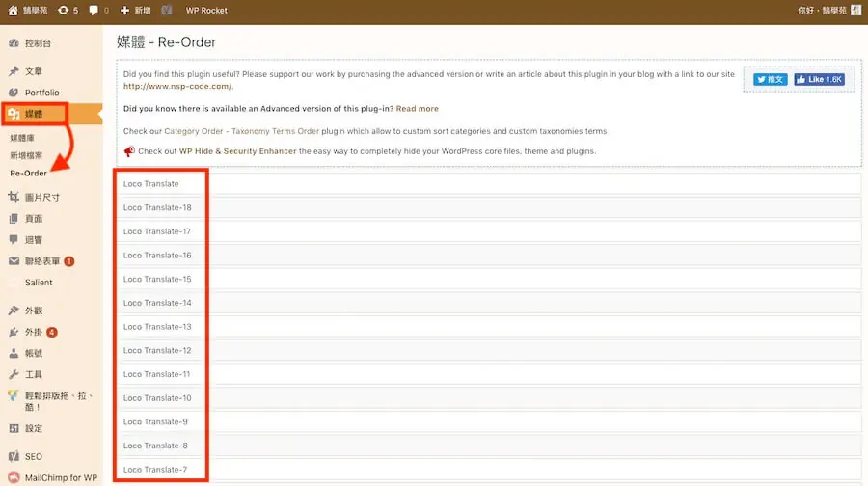Open the updates icon showing 5

(63, 10)
